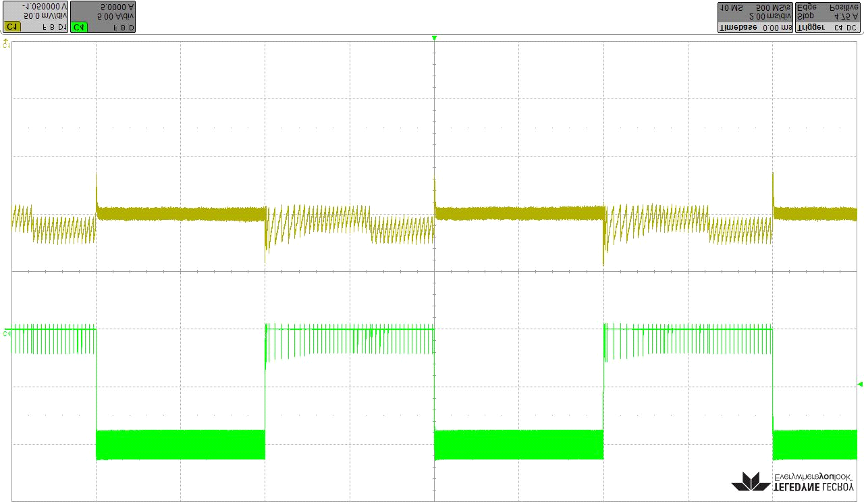Click the 500 MS/s sample rate readout
Screen dimensions: 864x504
click(771, 7)
